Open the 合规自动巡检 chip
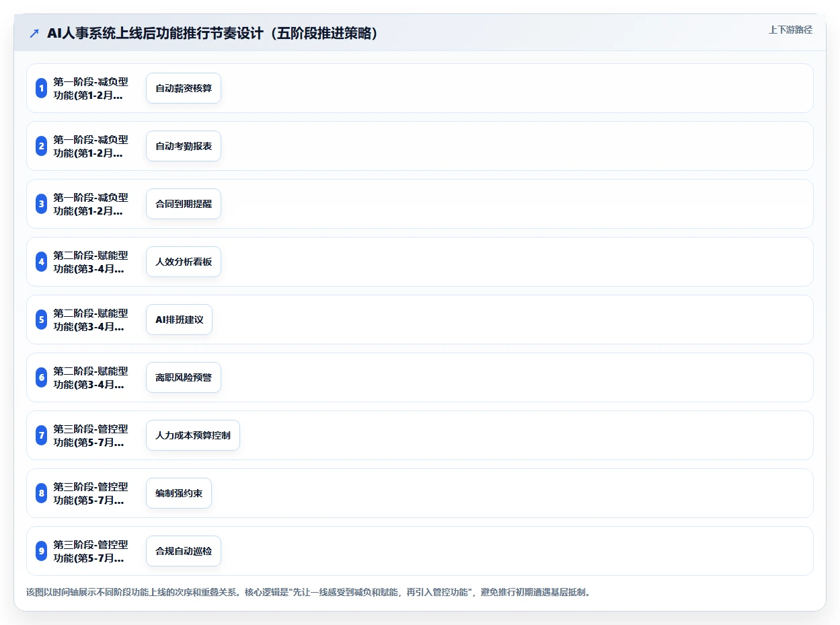840x625 pixels. [x=184, y=551]
